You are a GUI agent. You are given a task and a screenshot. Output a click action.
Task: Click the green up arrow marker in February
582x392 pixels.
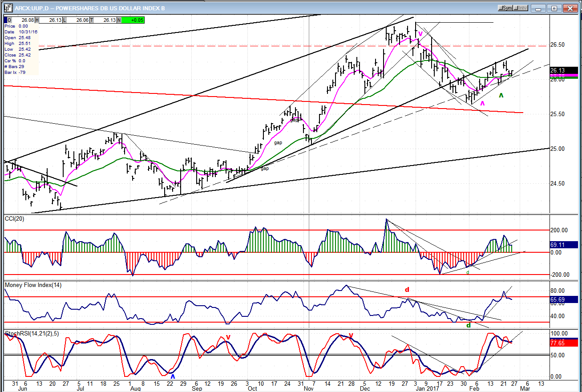[501, 95]
